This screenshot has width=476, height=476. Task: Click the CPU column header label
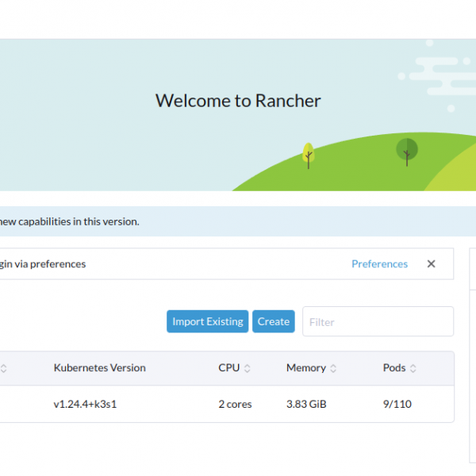tap(228, 368)
